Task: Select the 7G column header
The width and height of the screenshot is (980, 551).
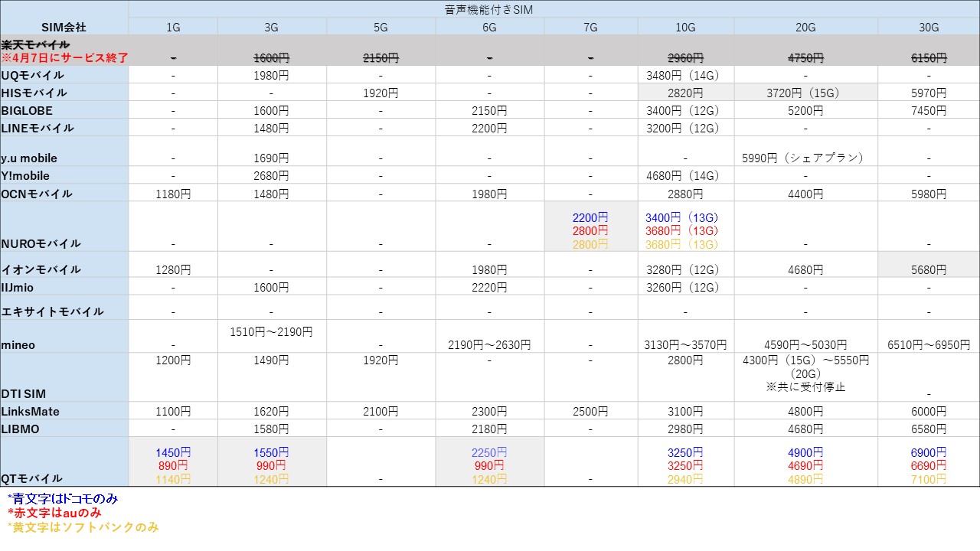Action: point(590,27)
